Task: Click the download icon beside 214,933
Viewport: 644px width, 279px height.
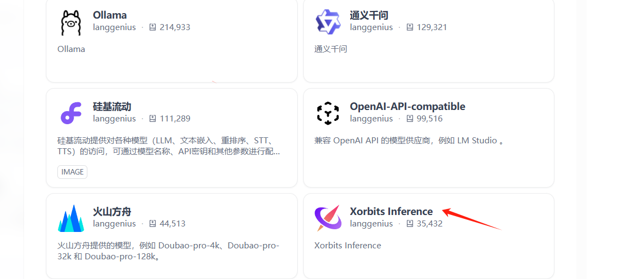Action: pyautogui.click(x=153, y=27)
